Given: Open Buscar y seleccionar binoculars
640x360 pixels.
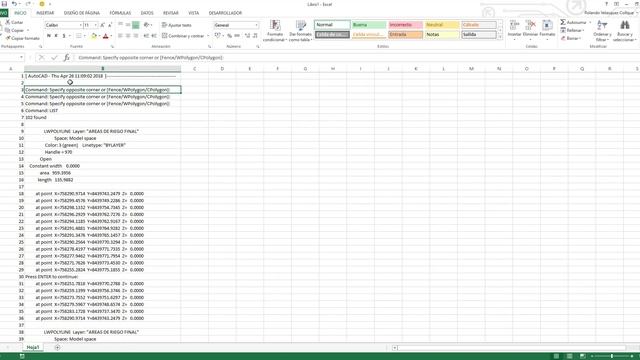Looking at the screenshot, I should (624, 31).
